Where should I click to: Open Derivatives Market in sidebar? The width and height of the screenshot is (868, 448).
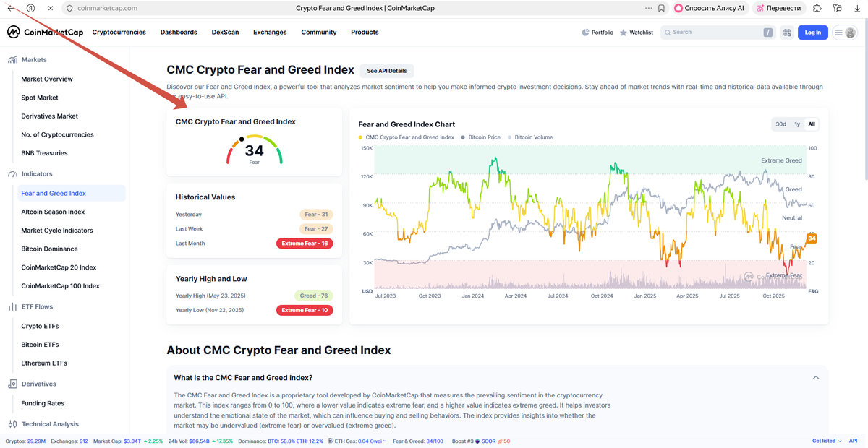coord(49,116)
